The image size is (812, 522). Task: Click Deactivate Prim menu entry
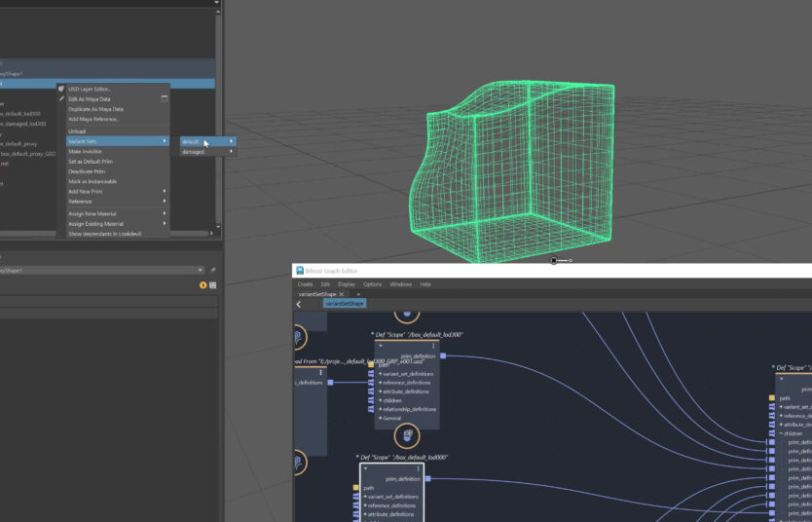point(87,171)
